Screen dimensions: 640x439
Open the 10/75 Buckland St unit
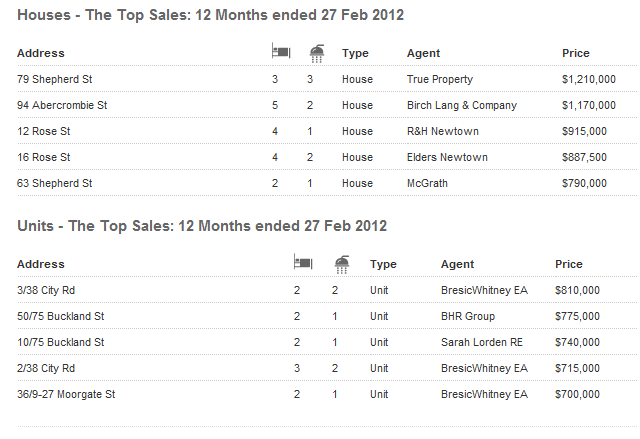(60, 342)
